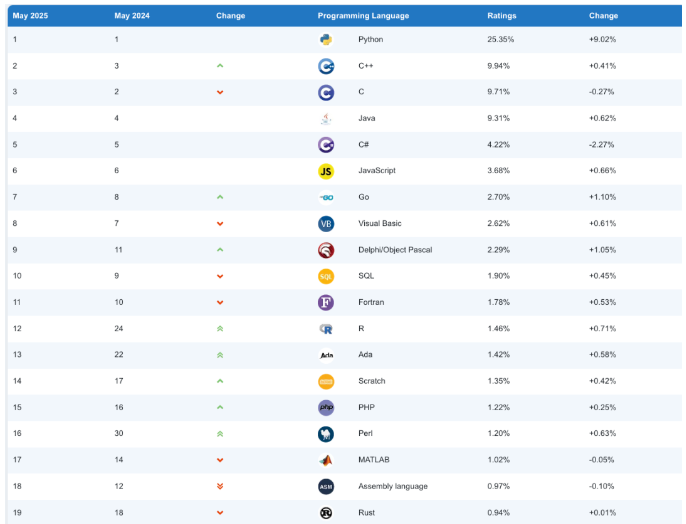
Task: Click the Rust gear logo icon
Action: [326, 512]
